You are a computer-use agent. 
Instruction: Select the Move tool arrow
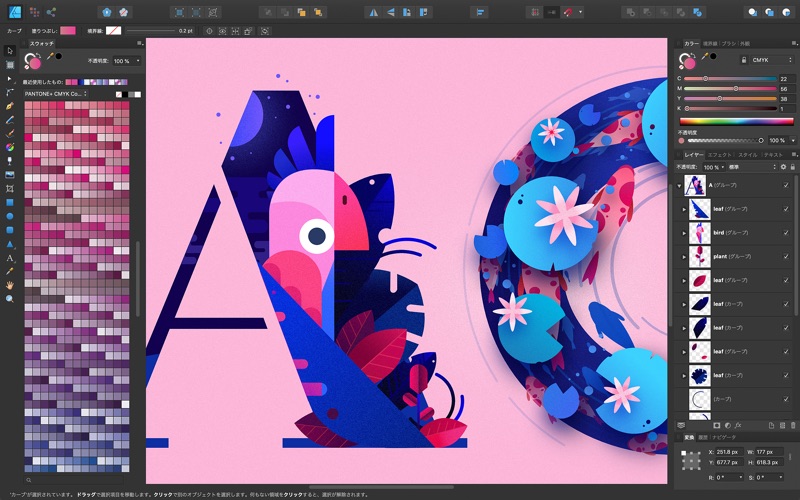point(10,51)
